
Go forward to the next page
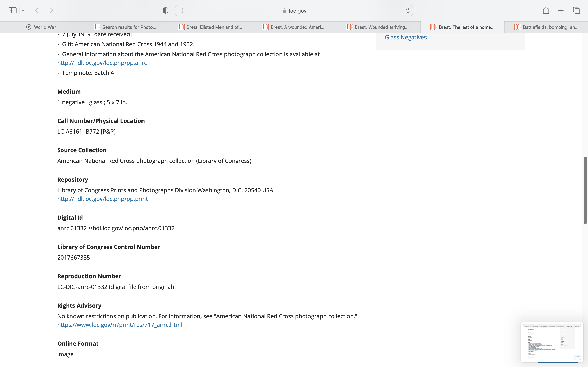coord(51,10)
